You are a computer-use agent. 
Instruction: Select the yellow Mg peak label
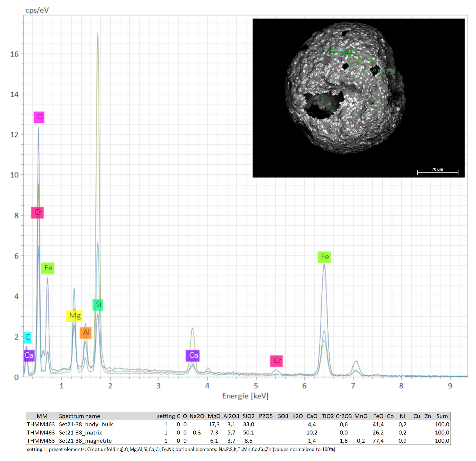74,316
